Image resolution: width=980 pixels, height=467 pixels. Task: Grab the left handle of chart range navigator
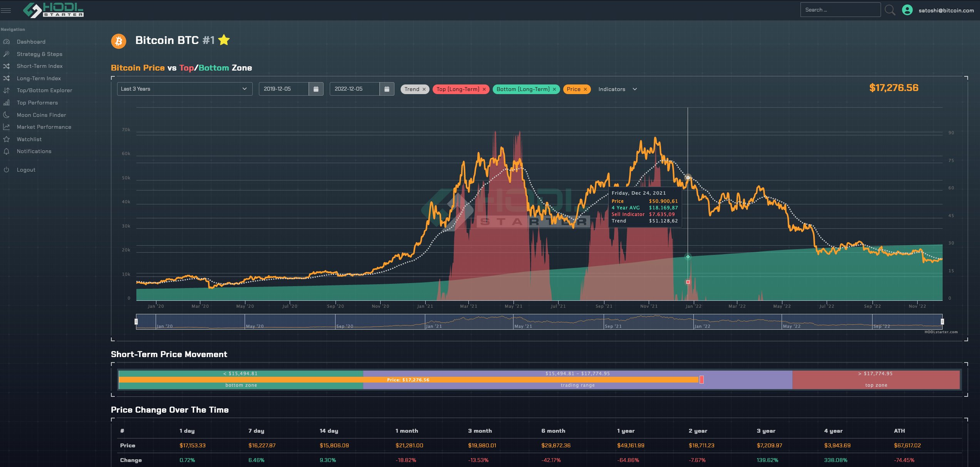[136, 321]
